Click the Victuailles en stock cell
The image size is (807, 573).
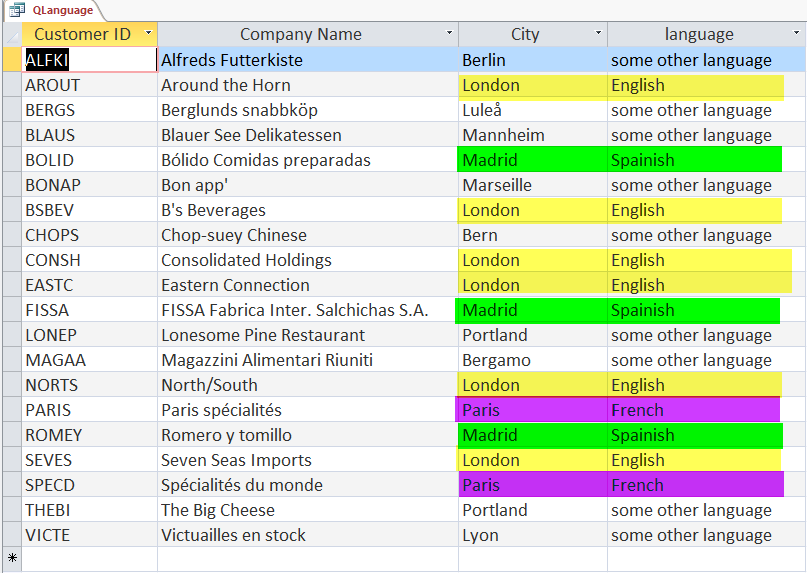307,535
